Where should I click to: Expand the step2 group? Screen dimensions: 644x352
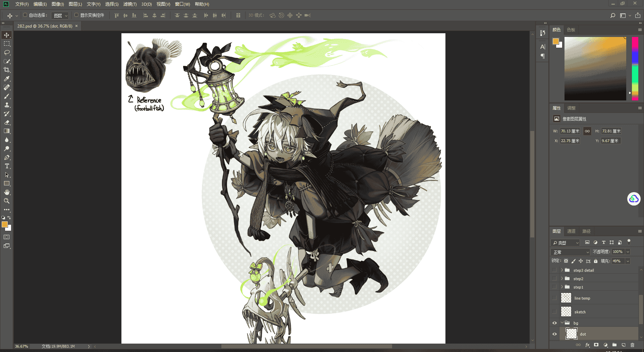click(x=562, y=278)
